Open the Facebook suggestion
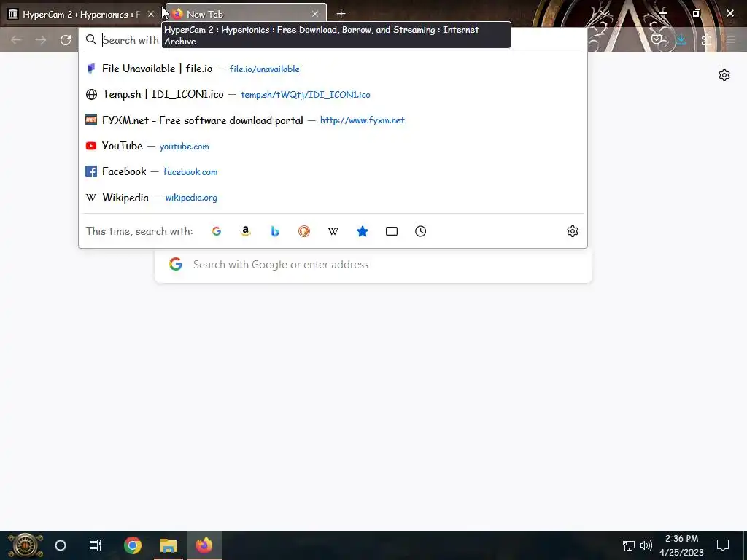 [333, 171]
